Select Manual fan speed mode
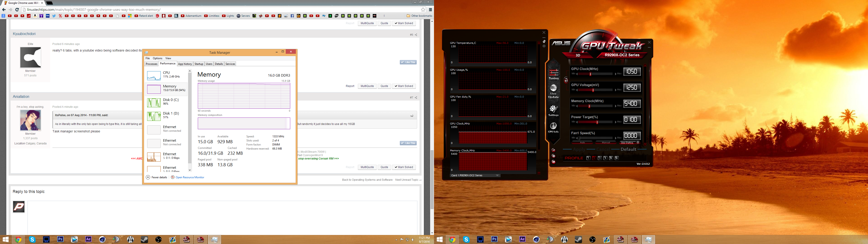Viewport: 868px width, 244px height. pyautogui.click(x=606, y=143)
